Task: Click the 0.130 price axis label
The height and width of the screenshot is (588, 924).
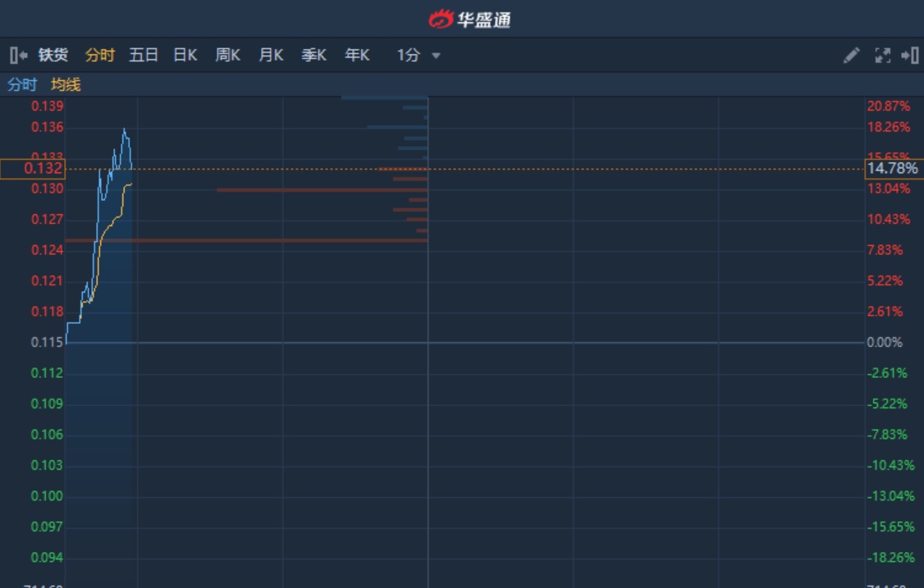Action: click(47, 189)
